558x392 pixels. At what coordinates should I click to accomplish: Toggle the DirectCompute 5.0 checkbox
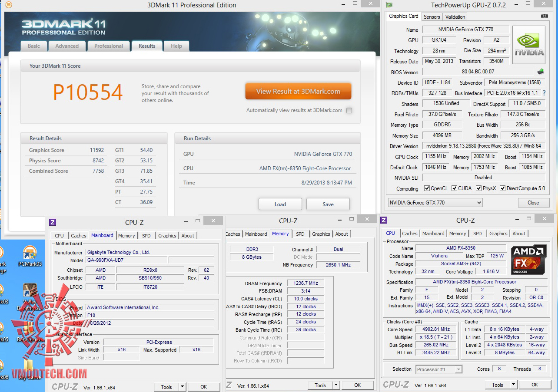coord(502,188)
